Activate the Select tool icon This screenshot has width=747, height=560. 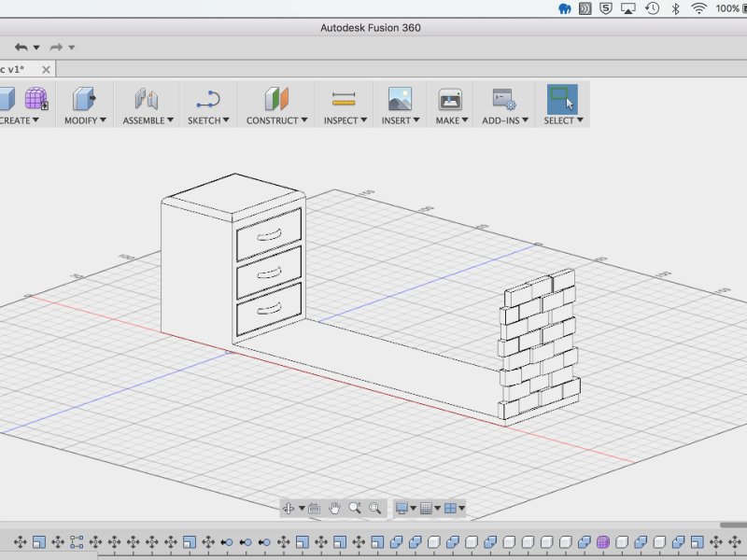tap(562, 99)
